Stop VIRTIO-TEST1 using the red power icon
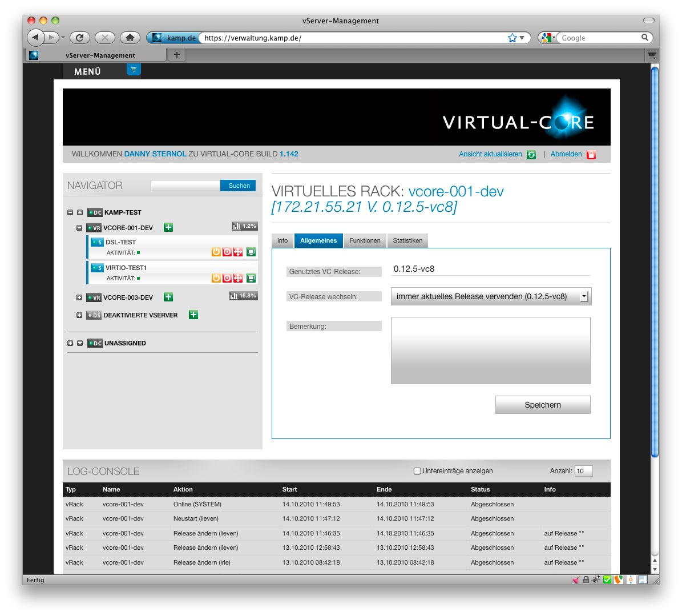The height and width of the screenshot is (616, 682). click(227, 278)
